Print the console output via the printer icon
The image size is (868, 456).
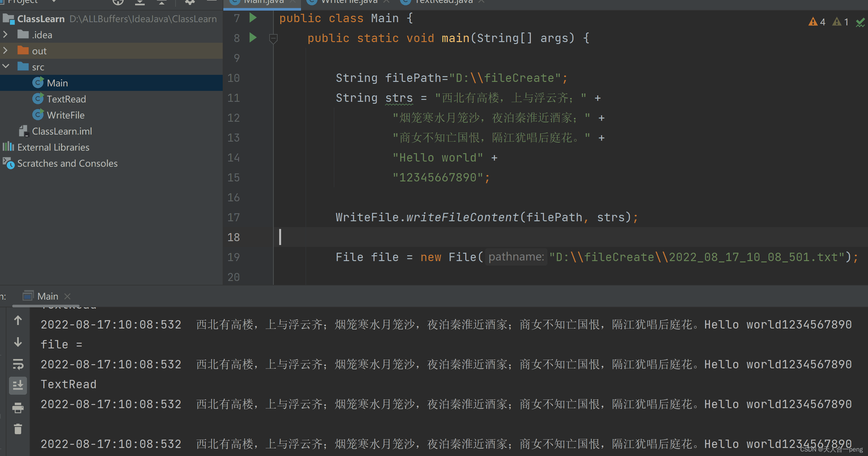18,408
